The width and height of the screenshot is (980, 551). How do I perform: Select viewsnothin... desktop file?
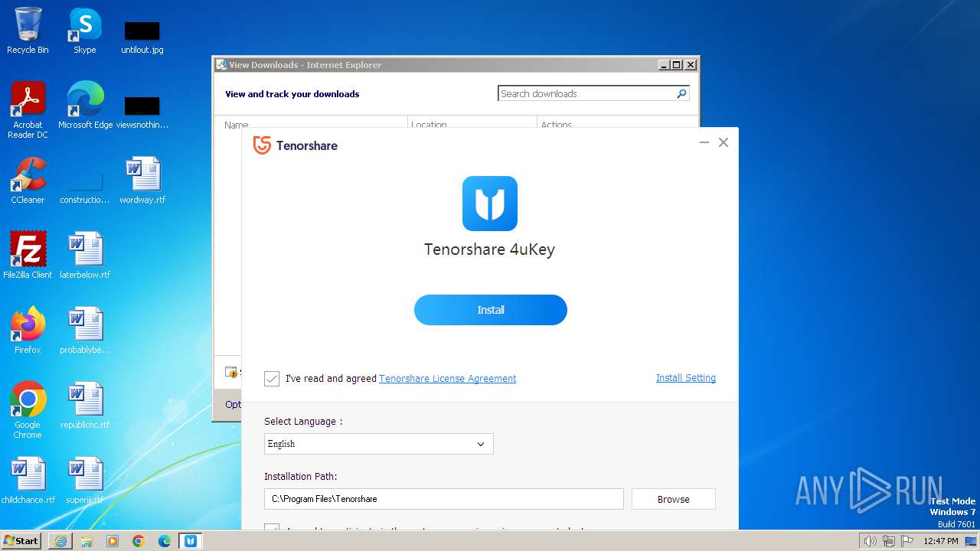(x=142, y=111)
